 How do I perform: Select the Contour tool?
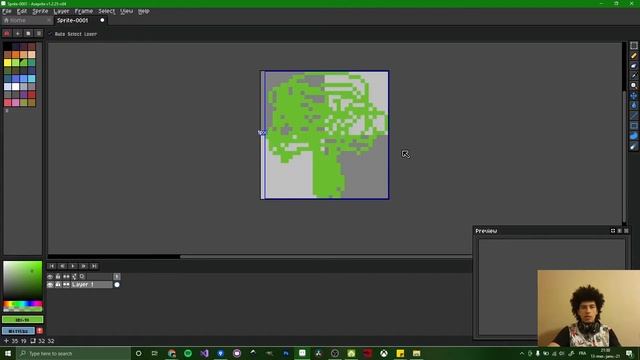pos(633,136)
